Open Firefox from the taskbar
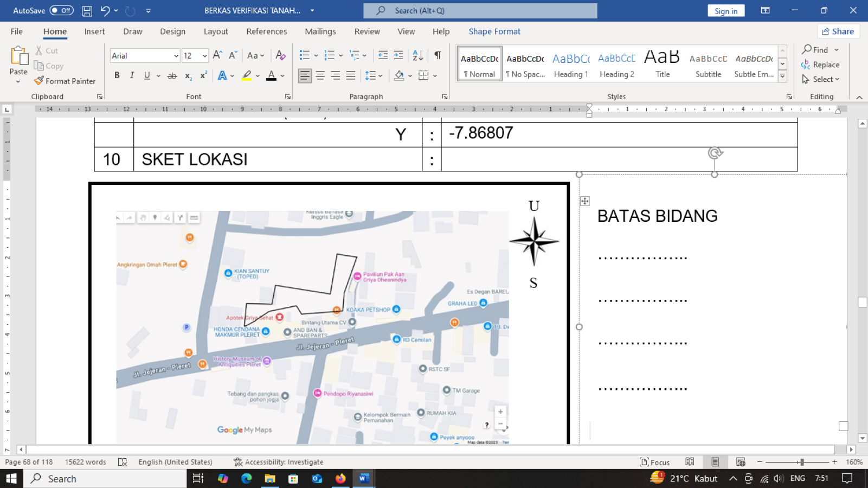The image size is (868, 488). 340,479
